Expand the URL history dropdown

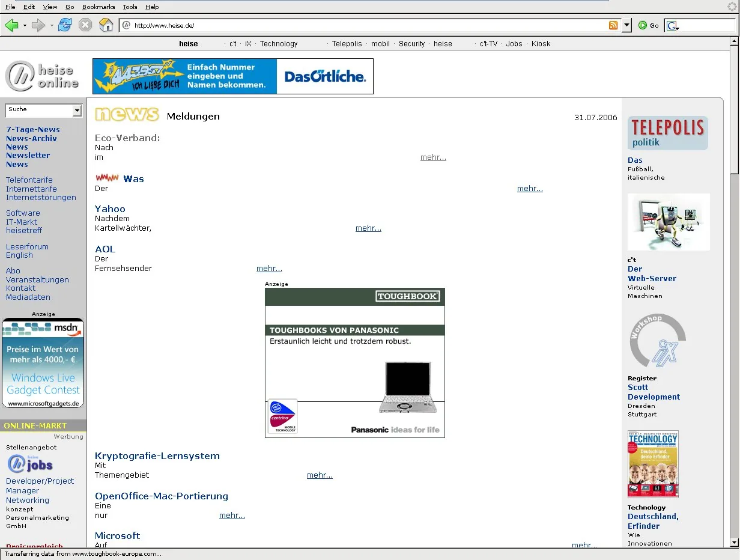point(626,25)
